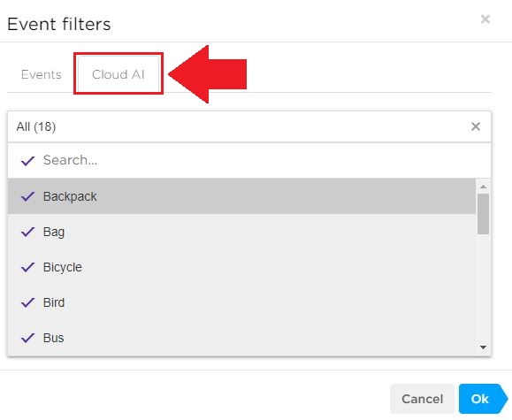Viewport: 512px width, 420px height.
Task: Uncheck the Bag checkmark
Action: pyautogui.click(x=28, y=232)
